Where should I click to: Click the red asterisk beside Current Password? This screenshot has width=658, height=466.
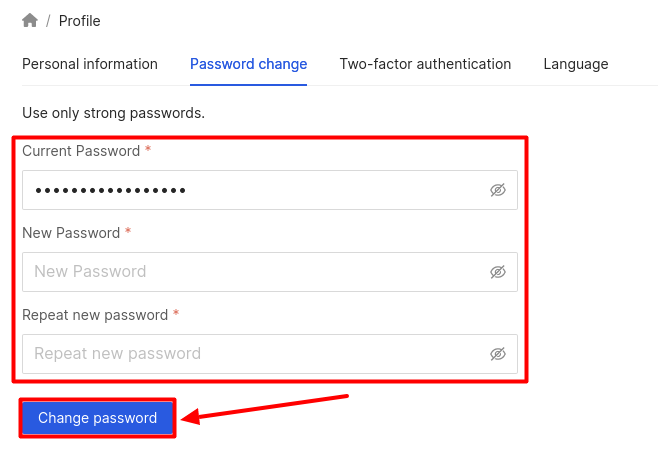point(148,150)
